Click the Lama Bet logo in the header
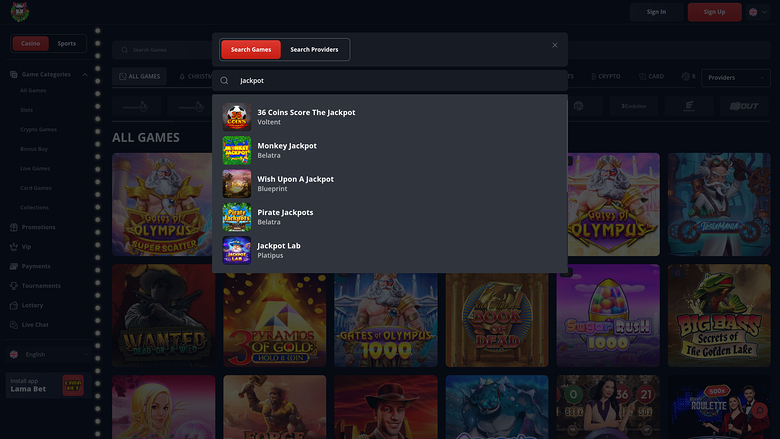Screen dimensions: 780x439 [x=20, y=11]
